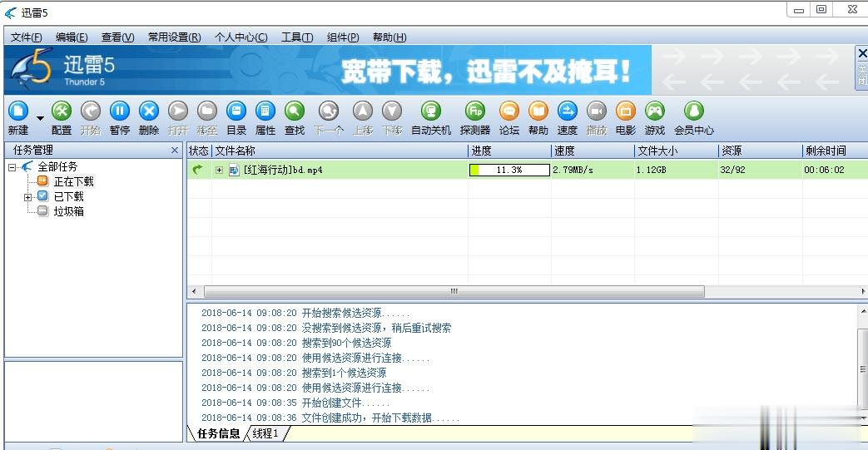Viewport: 868px width, 450px height.
Task: Click the 播放 play video icon
Action: pyautogui.click(x=597, y=111)
